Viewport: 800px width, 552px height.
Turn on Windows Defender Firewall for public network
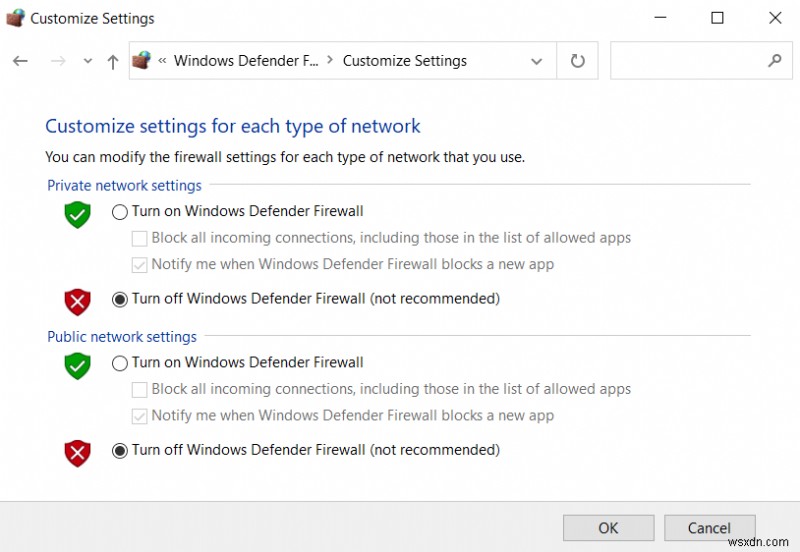pyautogui.click(x=120, y=363)
